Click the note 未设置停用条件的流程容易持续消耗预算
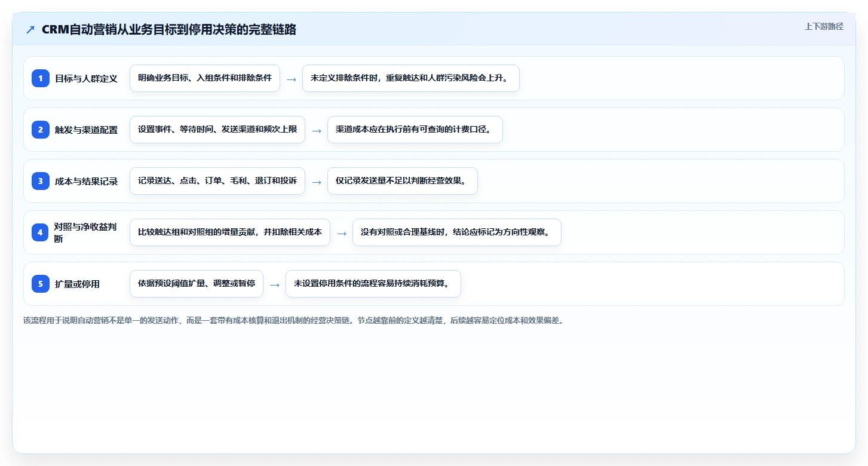Viewport: 868px width, 466px height. coord(373,284)
